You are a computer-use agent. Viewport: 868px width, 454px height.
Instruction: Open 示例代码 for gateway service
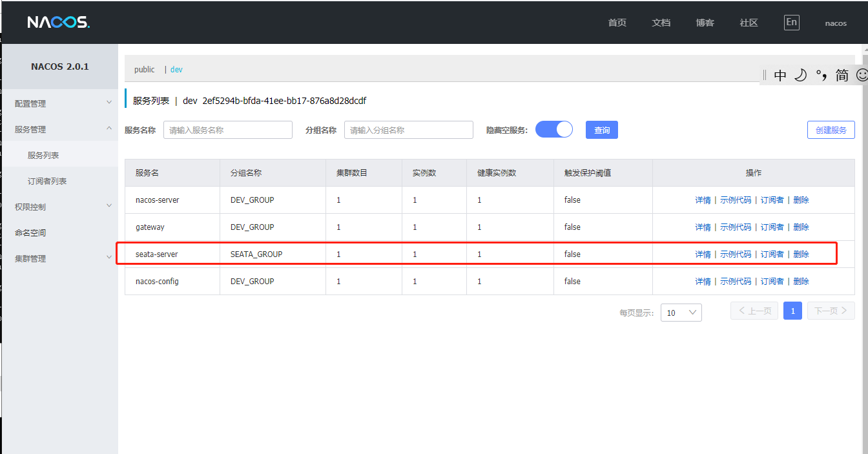point(736,227)
